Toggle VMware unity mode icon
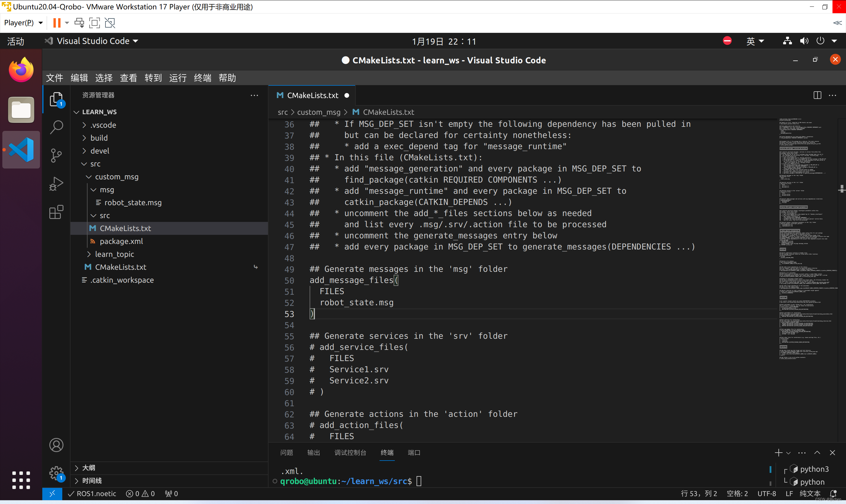Screen dimensions: 846x504 110,23
